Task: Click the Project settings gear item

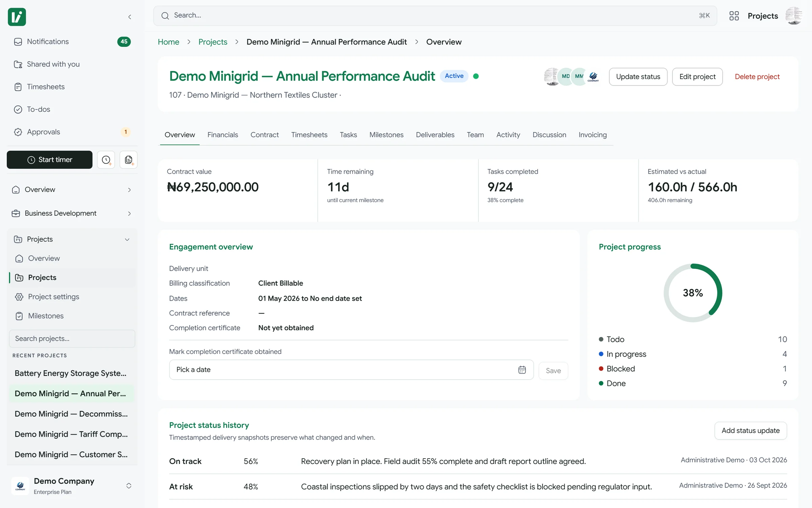Action: point(72,297)
